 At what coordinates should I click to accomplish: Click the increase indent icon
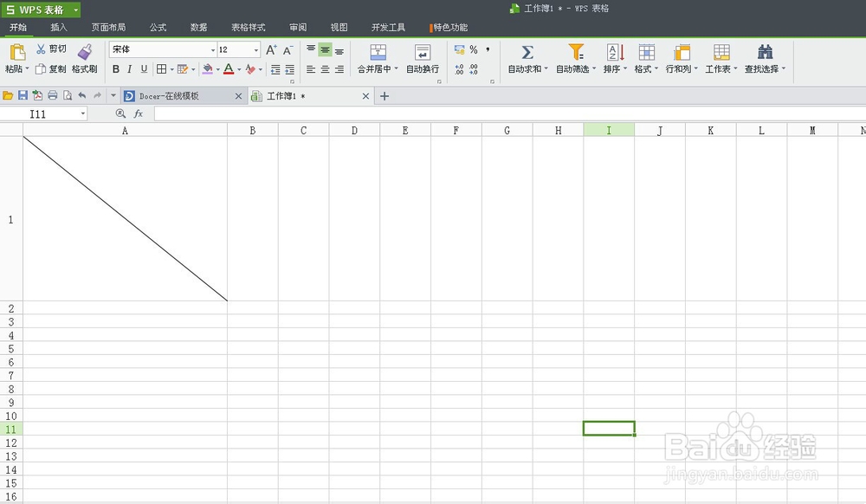289,69
